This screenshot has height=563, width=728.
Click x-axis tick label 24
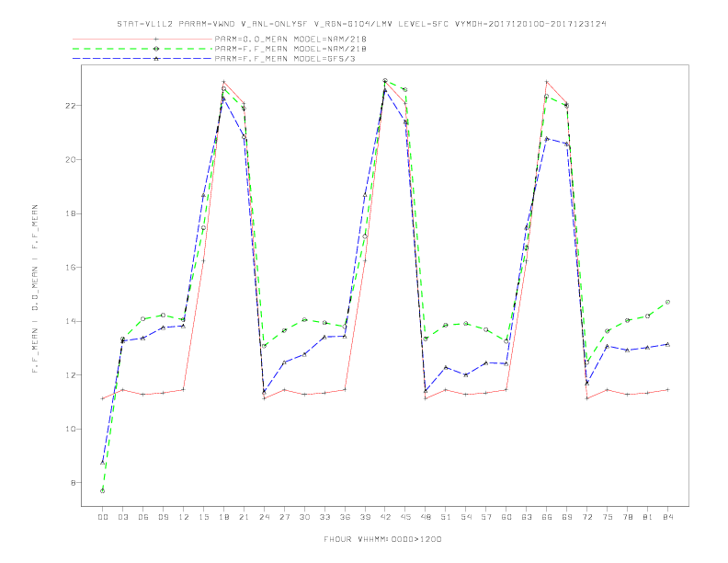[x=264, y=517]
